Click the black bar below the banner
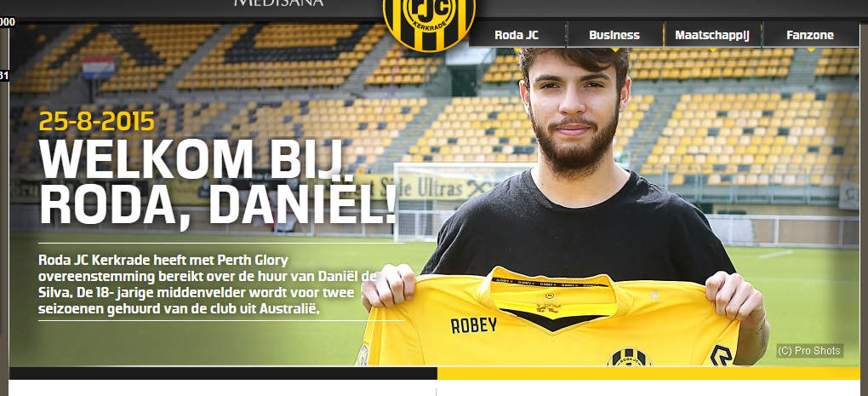Image resolution: width=868 pixels, height=396 pixels. [223, 373]
